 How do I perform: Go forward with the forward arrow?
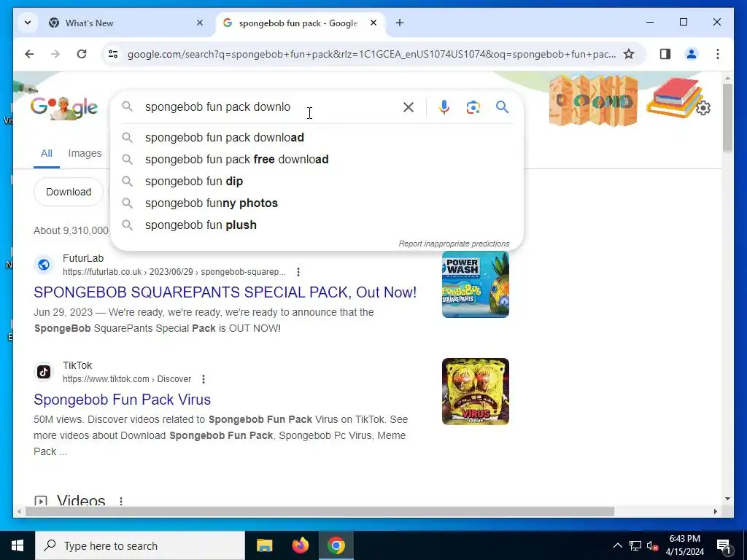click(55, 54)
